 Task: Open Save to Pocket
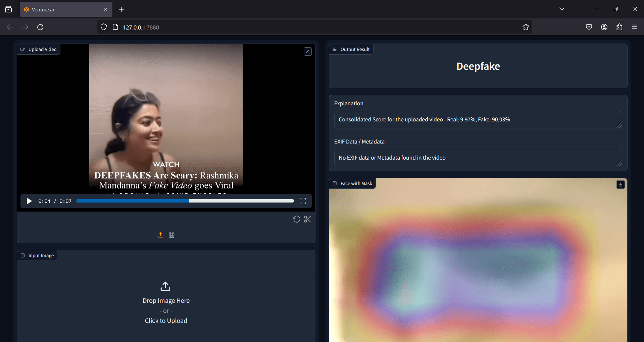point(589,27)
